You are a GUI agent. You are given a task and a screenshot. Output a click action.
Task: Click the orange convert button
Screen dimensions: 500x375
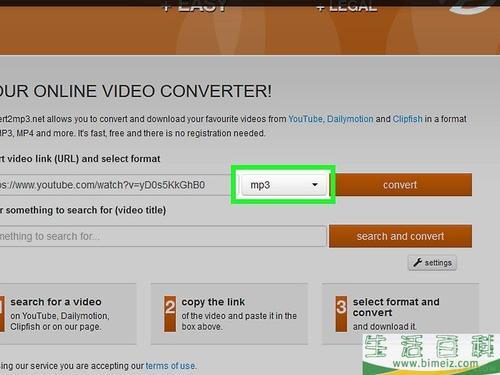pyautogui.click(x=403, y=184)
